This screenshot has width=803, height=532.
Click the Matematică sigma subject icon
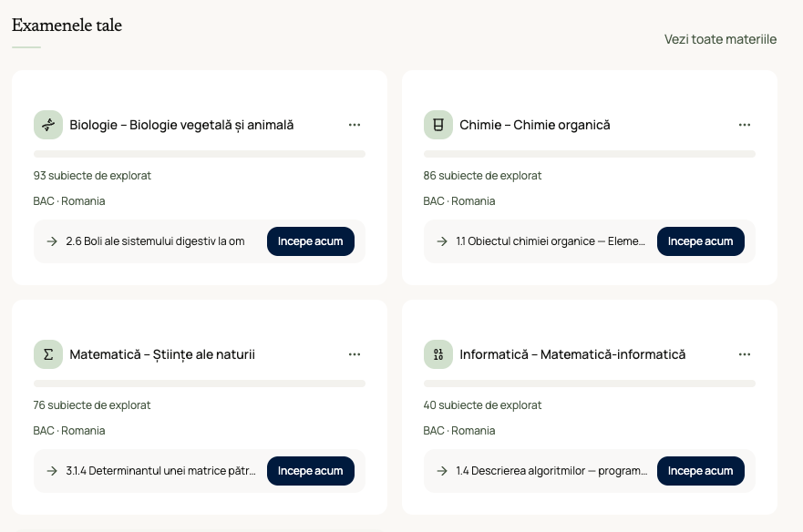click(x=48, y=354)
